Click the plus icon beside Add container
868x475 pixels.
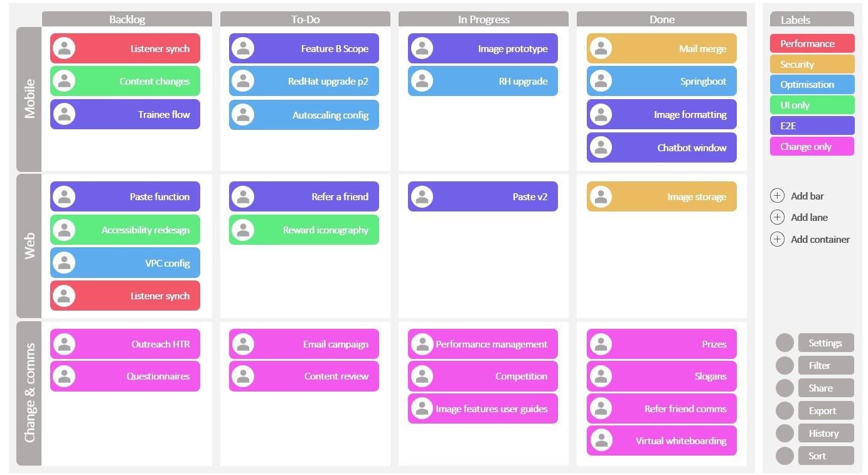(777, 239)
